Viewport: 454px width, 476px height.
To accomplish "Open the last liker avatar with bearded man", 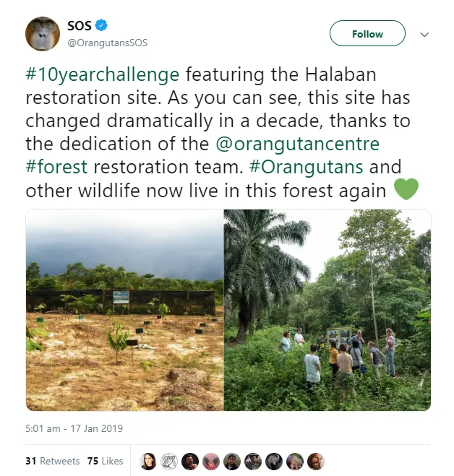I will 316,461.
